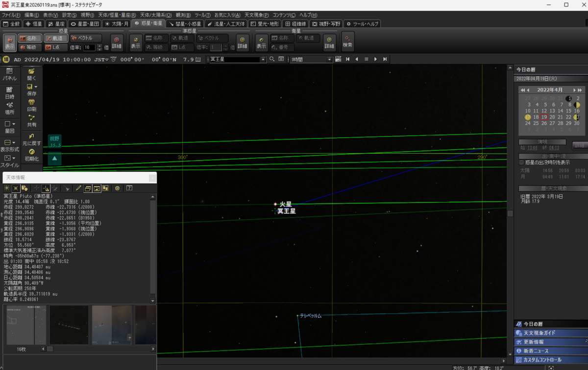This screenshot has height=370, width=588.
Task: Click first thumbnail in 天体情報 gallery
Action: click(26, 325)
